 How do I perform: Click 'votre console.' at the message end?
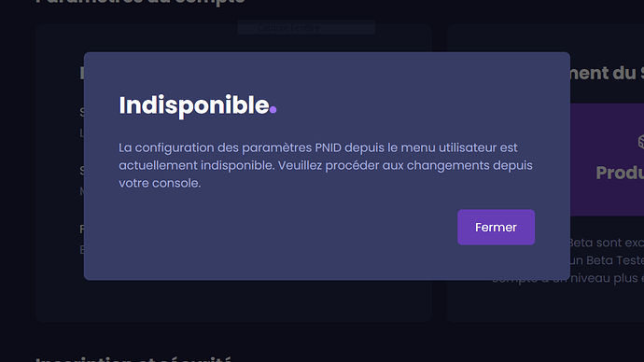tap(160, 183)
